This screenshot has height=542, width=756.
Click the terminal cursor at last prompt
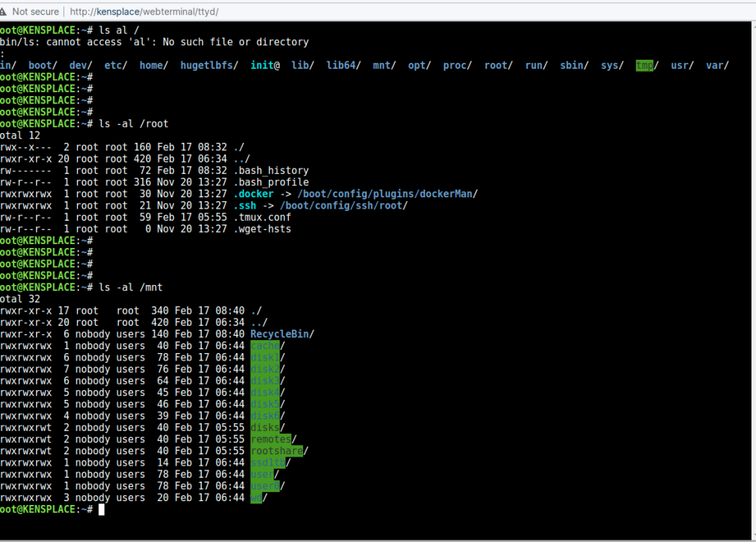[101, 509]
